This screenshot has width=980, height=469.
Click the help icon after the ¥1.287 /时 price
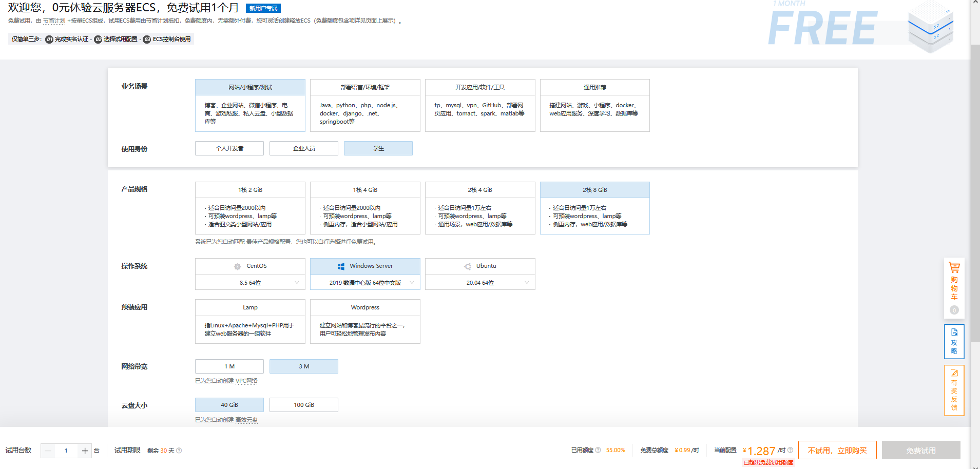coord(790,450)
